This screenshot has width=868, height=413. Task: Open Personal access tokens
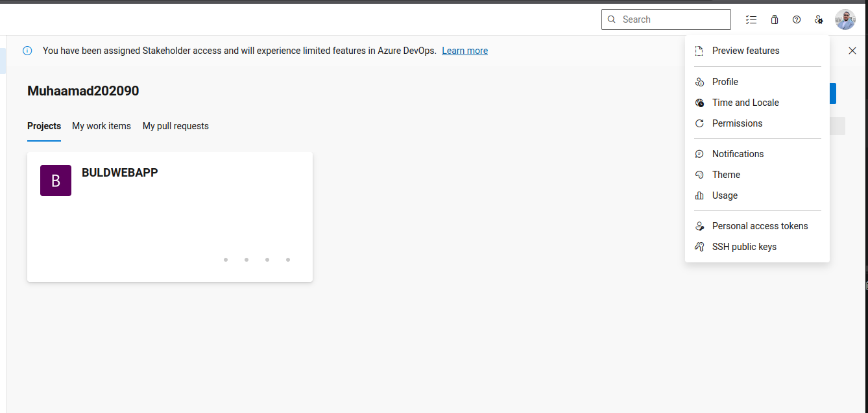(760, 226)
